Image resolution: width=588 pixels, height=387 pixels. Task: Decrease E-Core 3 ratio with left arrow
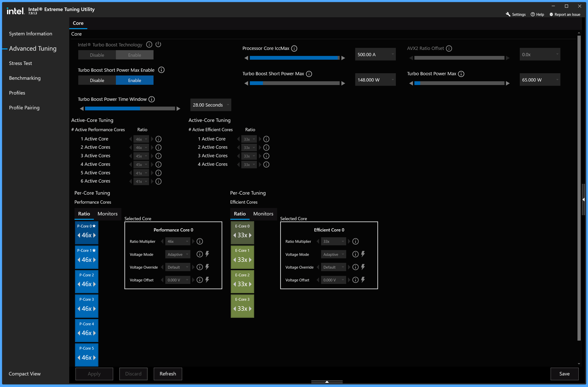pos(235,309)
